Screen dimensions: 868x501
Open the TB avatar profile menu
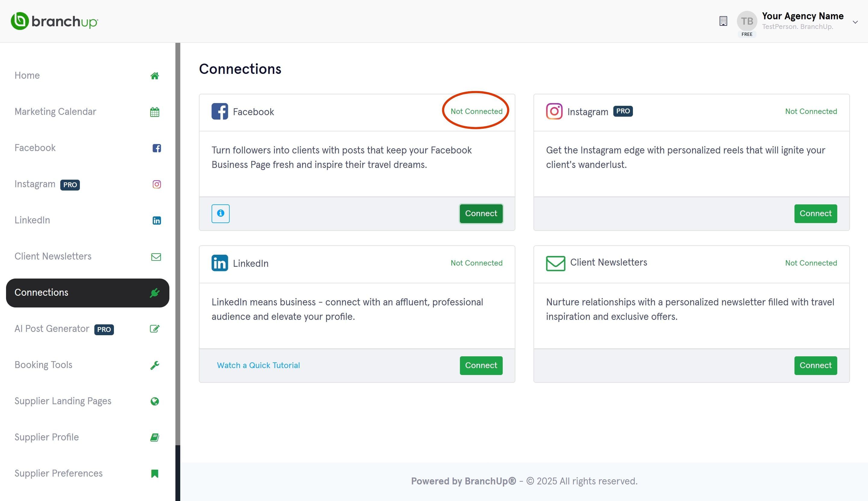pyautogui.click(x=747, y=21)
